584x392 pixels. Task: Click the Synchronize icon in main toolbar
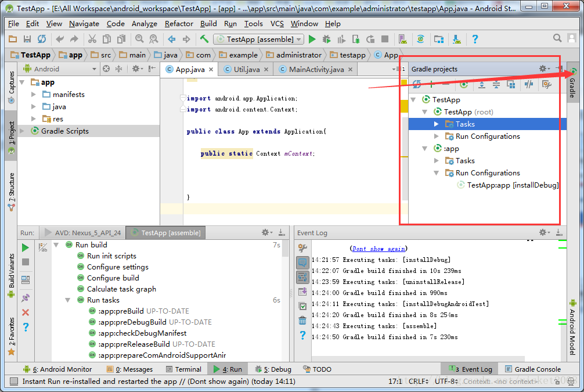click(42, 39)
